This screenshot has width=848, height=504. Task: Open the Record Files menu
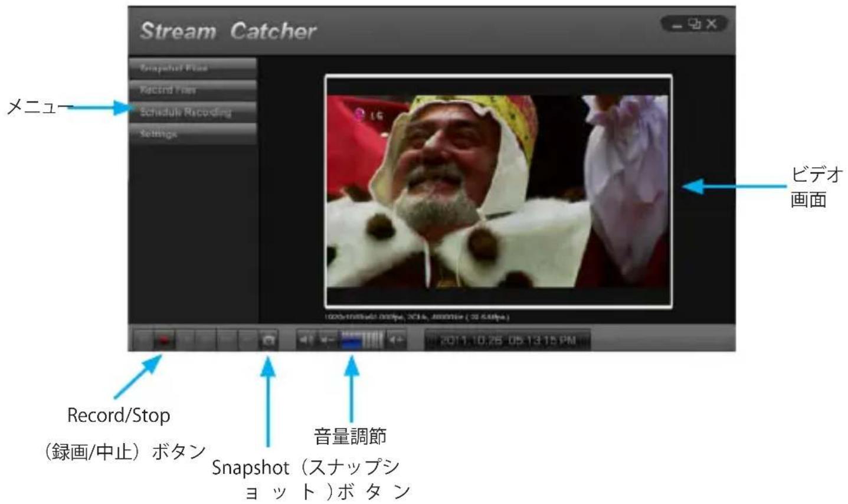[192, 90]
